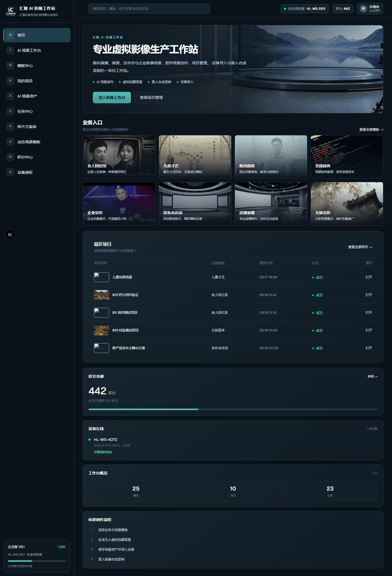Image resolution: width=392 pixels, height=576 pixels.
Task: Click the 首页 sidebar icon
Action: [x=10, y=35]
